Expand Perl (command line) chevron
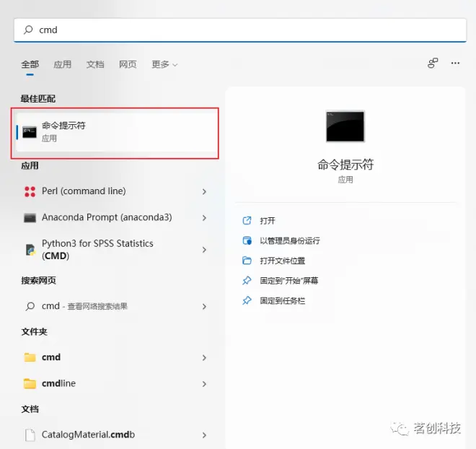The image size is (476, 449). click(204, 192)
